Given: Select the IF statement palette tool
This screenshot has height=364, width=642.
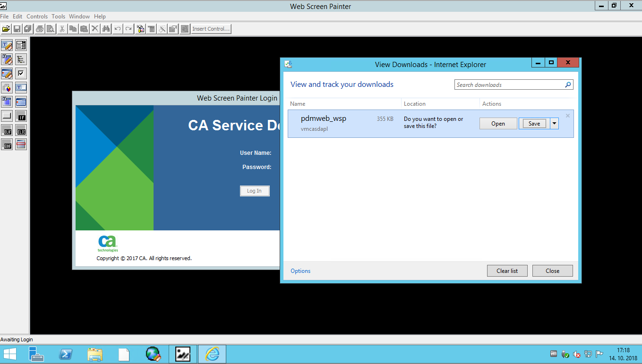Looking at the screenshot, I should [x=21, y=116].
